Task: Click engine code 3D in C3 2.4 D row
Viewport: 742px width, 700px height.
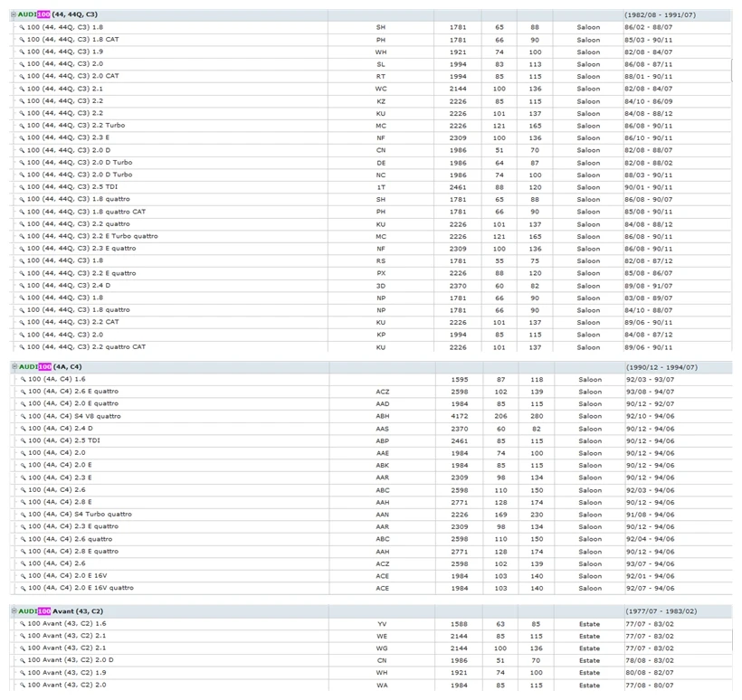Action: 381,286
